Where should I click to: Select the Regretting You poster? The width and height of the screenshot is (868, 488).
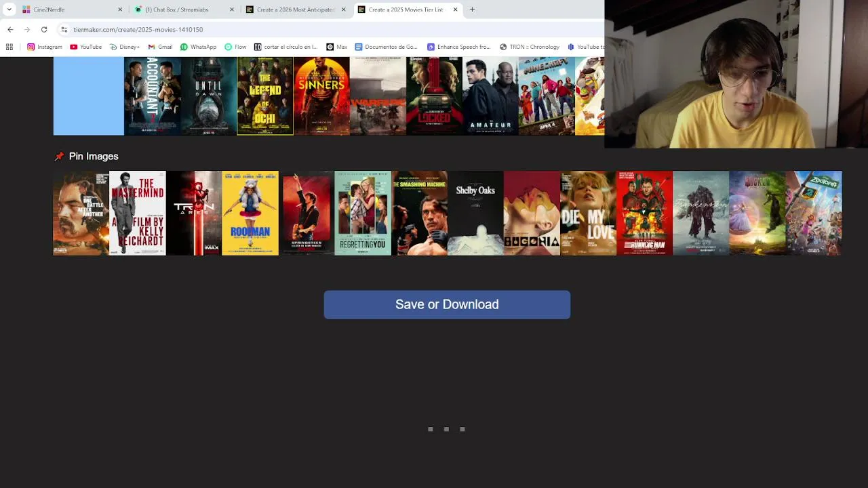pyautogui.click(x=363, y=213)
